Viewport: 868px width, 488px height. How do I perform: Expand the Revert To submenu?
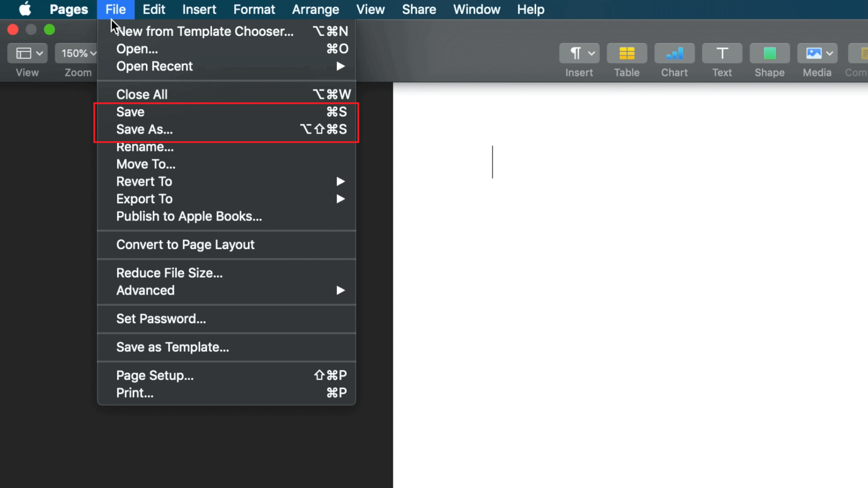(x=340, y=181)
